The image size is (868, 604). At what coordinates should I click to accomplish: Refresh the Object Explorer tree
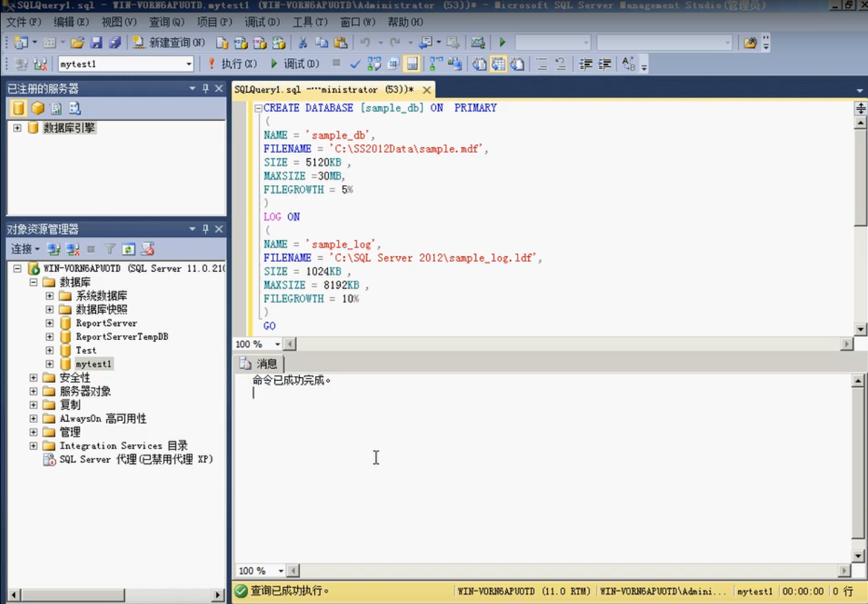(x=129, y=249)
